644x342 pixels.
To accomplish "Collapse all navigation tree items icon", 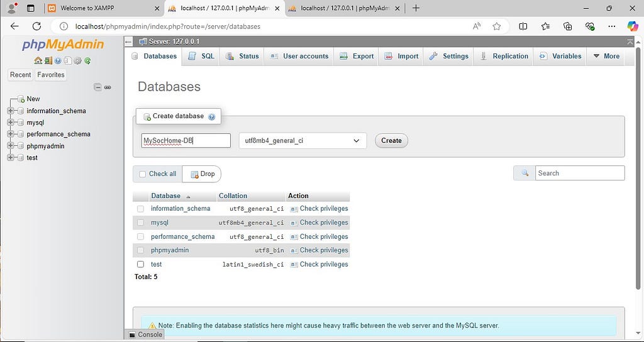I will pos(97,87).
